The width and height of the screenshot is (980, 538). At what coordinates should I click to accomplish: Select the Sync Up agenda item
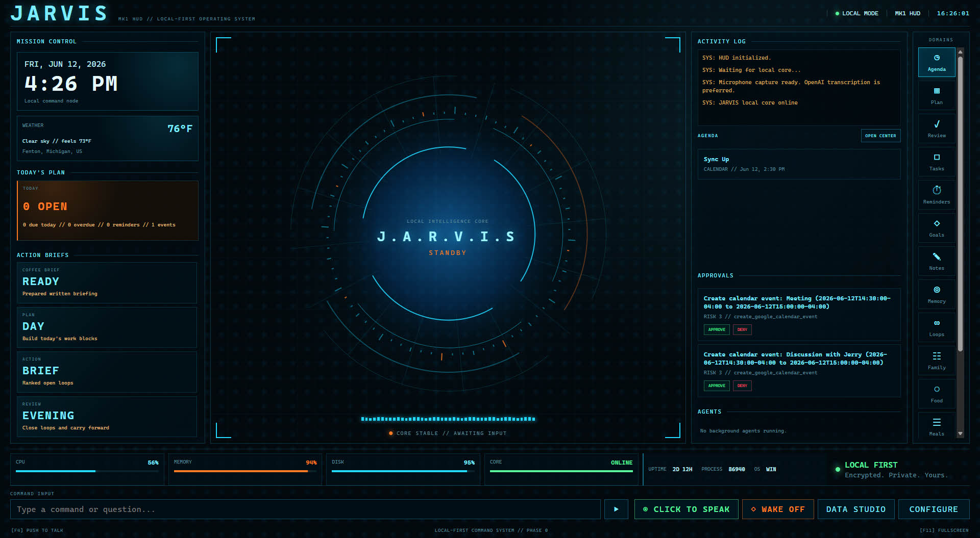click(799, 164)
